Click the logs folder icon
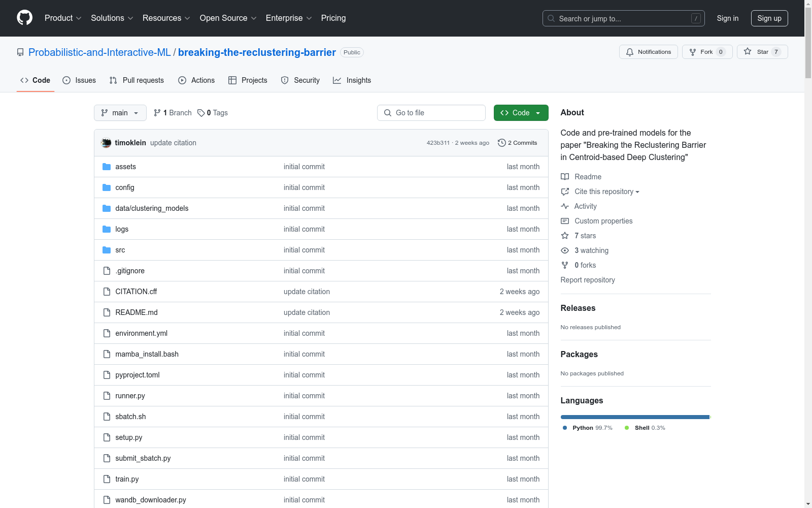 107,229
